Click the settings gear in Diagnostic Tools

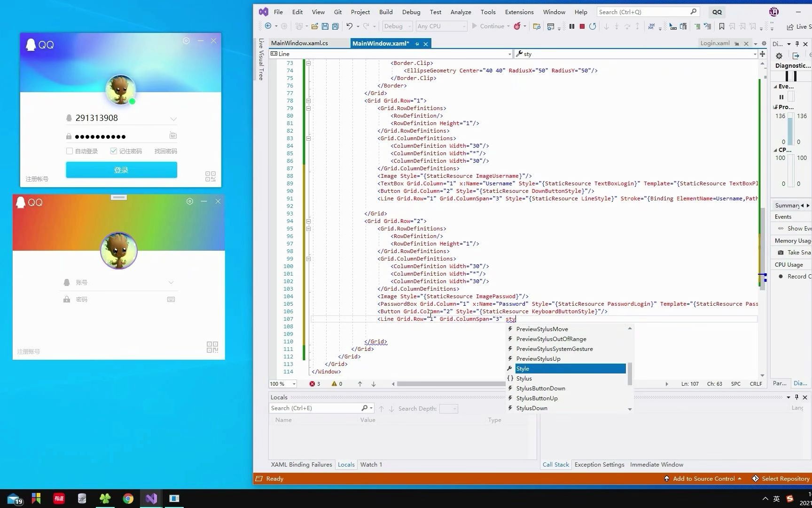(x=779, y=56)
